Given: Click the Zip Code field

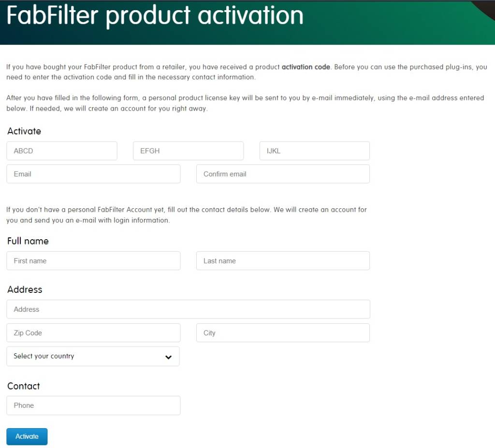Looking at the screenshot, I should [x=93, y=332].
